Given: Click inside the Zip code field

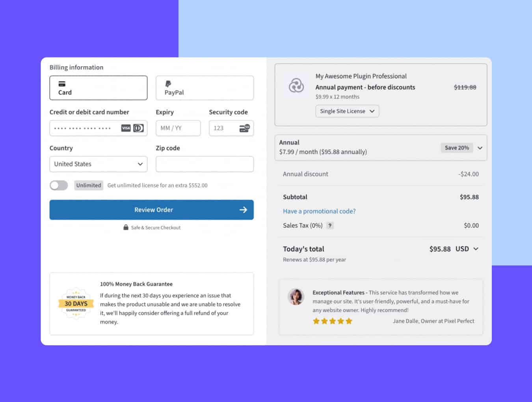Looking at the screenshot, I should (205, 164).
